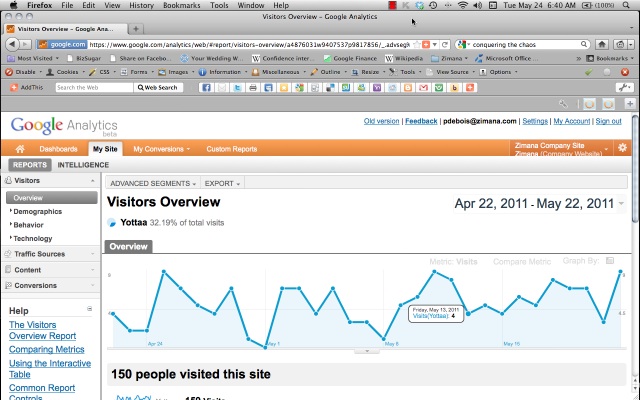
Task: Share via StumbleUpon icon in AddThis toolbar
Action: [346, 87]
